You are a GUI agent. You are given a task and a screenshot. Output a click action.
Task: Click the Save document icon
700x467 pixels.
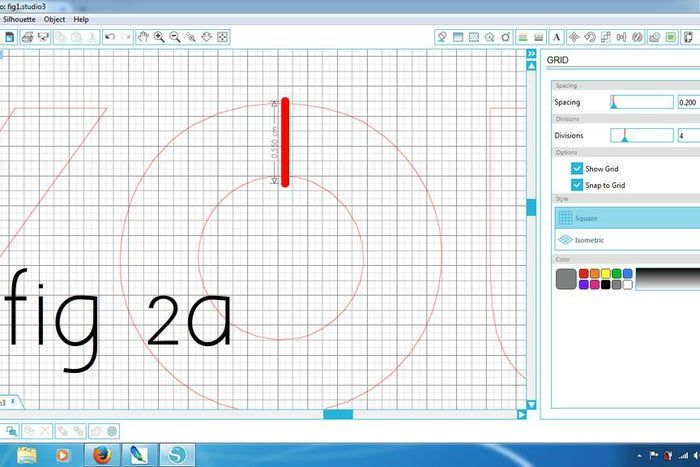[9, 37]
